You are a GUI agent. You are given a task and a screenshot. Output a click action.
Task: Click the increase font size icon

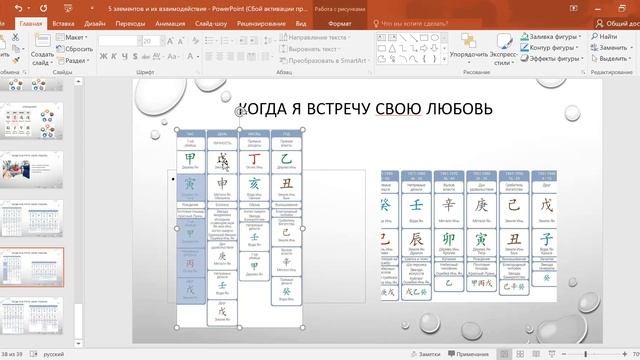pyautogui.click(x=171, y=41)
